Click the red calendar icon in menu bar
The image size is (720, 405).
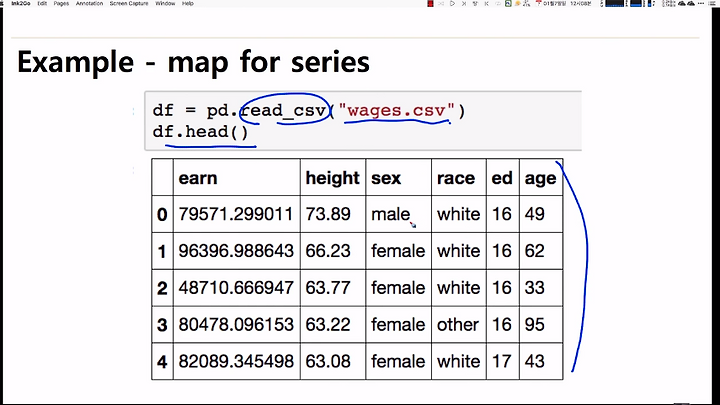[x=539, y=3]
